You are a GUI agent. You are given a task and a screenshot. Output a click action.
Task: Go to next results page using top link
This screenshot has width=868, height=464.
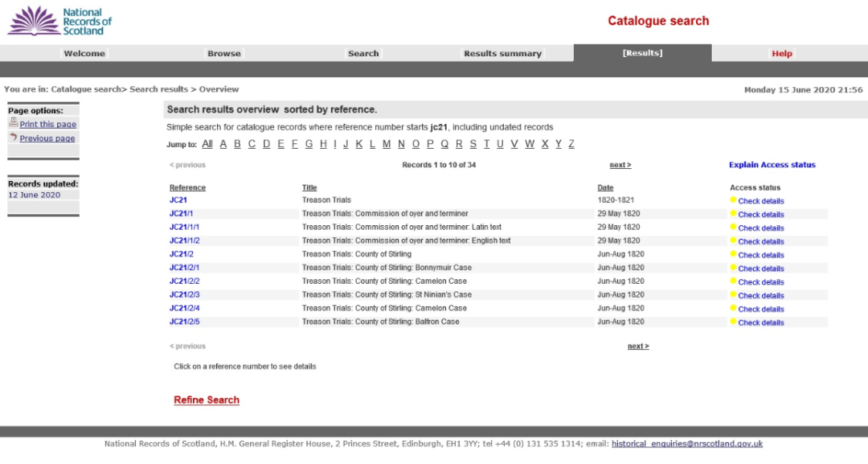620,165
